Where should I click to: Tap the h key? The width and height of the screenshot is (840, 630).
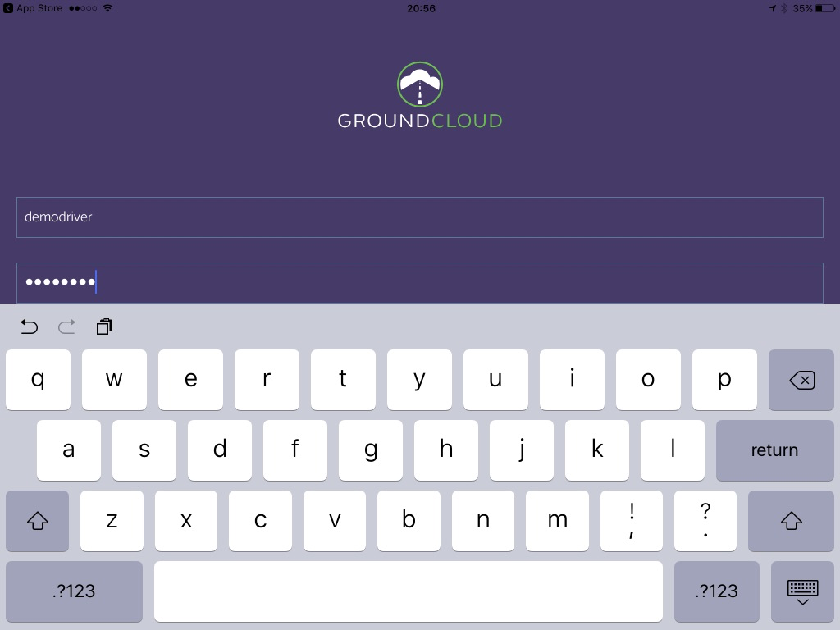tap(446, 450)
